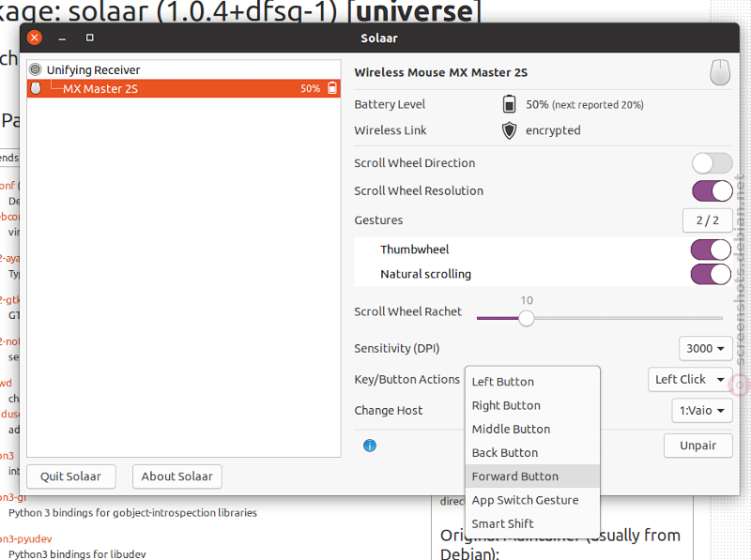Click the Unifying Receiver icon
This screenshot has width=751, height=560.
tap(36, 69)
